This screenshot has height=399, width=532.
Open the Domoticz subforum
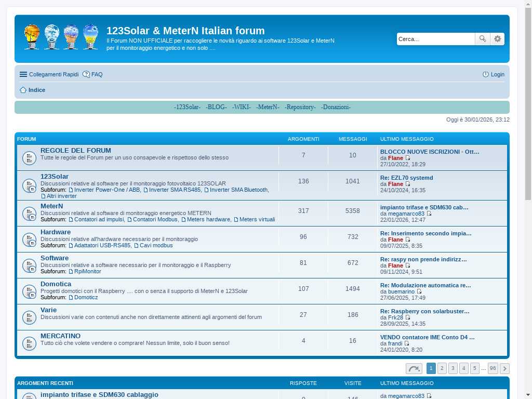86,297
